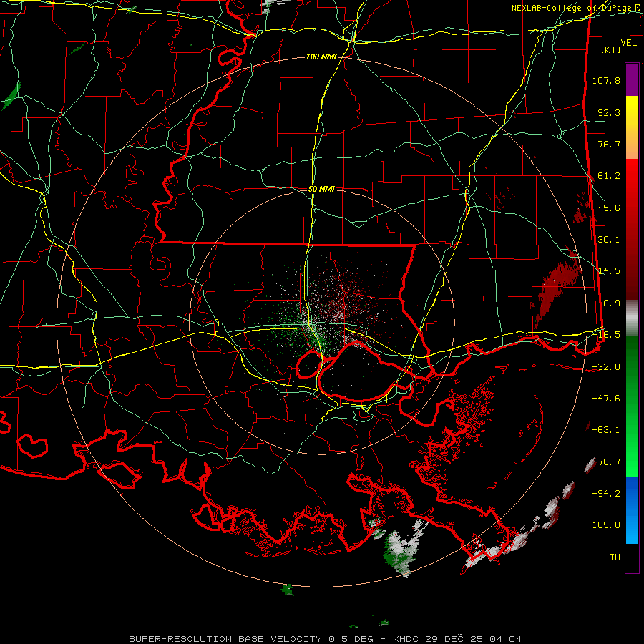Click the -109.8 legend value
Screen dimensions: 644x644
[603, 525]
